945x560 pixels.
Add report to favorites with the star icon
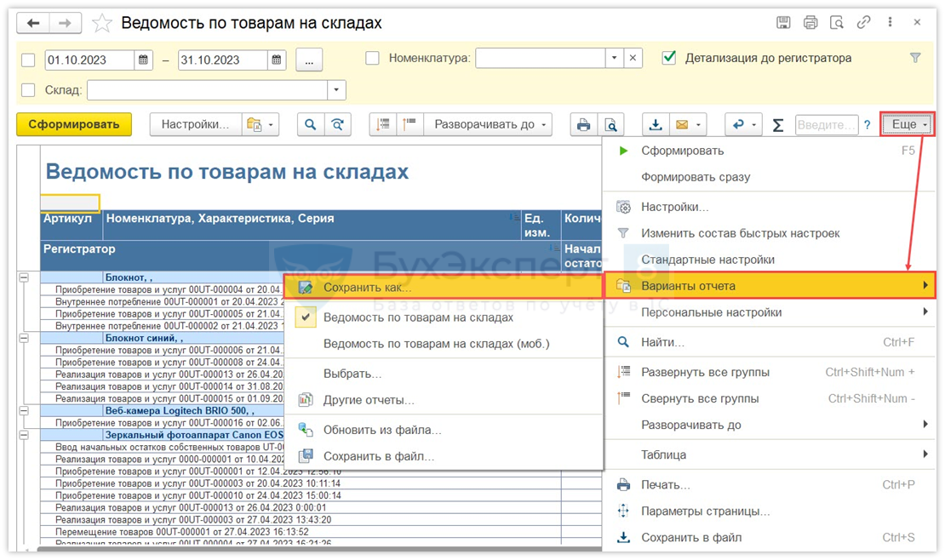pos(102,23)
